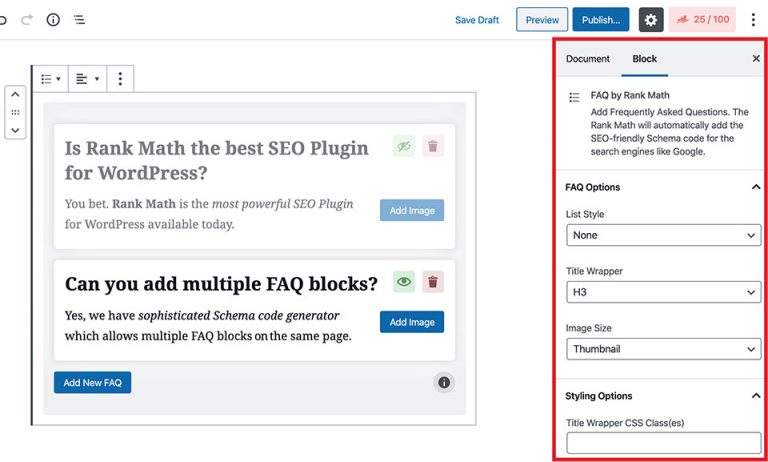Click the Rank Math SEO score badge
The image size is (768, 462).
701,20
